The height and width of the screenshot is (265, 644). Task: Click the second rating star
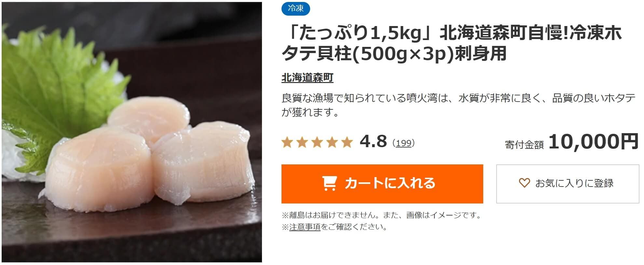click(x=302, y=142)
